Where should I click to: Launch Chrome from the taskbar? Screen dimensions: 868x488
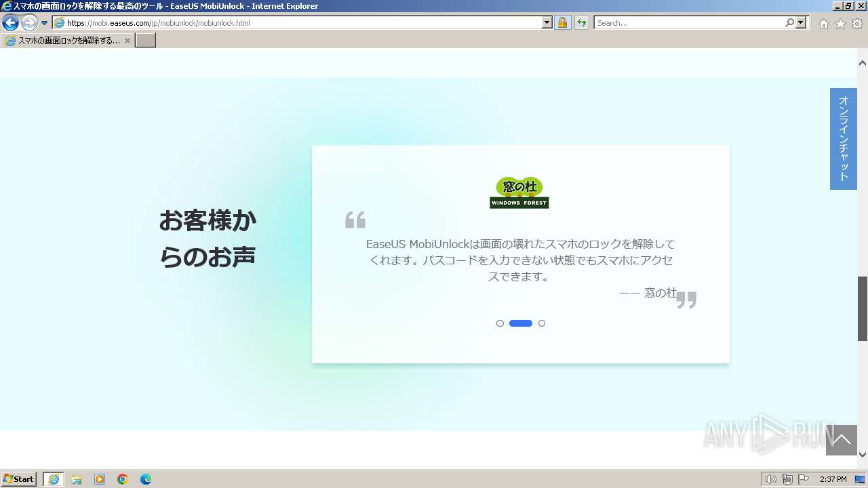point(123,479)
